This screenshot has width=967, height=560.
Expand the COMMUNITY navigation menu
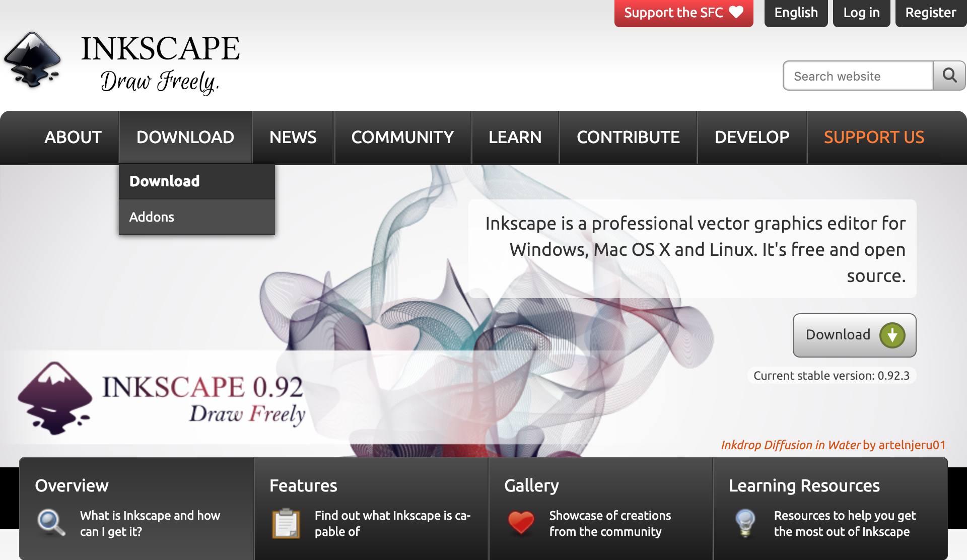tap(402, 137)
